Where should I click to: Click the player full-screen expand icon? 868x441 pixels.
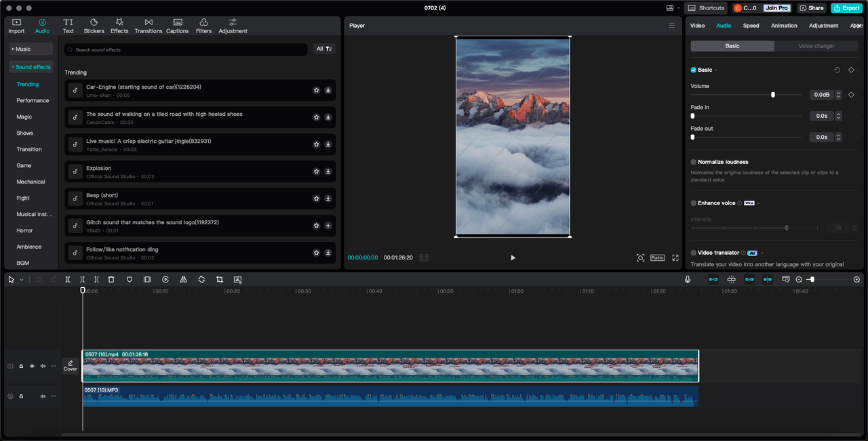click(675, 257)
